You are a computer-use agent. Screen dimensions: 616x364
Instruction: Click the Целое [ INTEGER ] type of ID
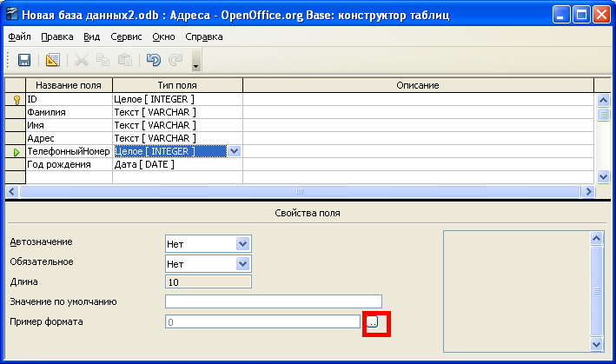tap(177, 99)
